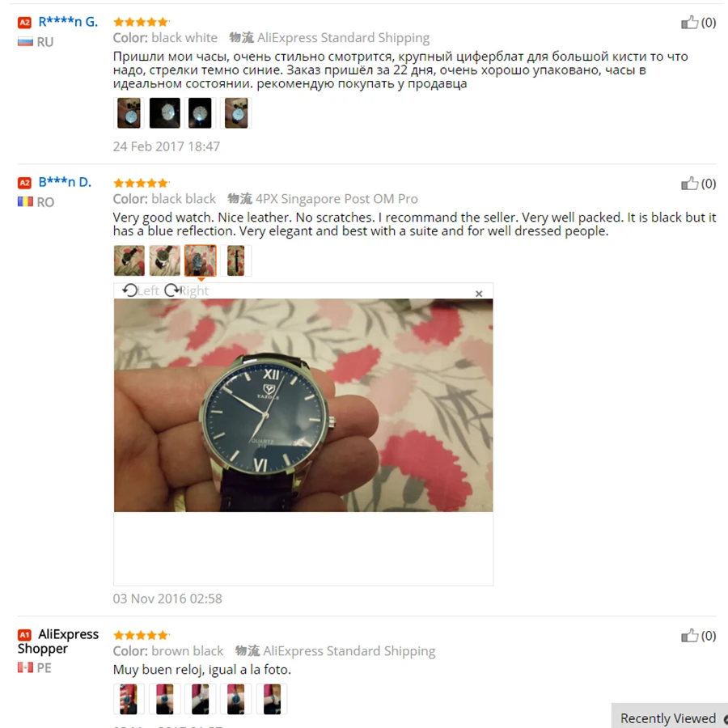Screen dimensions: 728x728
Task: Open first thumbnail in B***n D.'s review
Action: pos(129,260)
